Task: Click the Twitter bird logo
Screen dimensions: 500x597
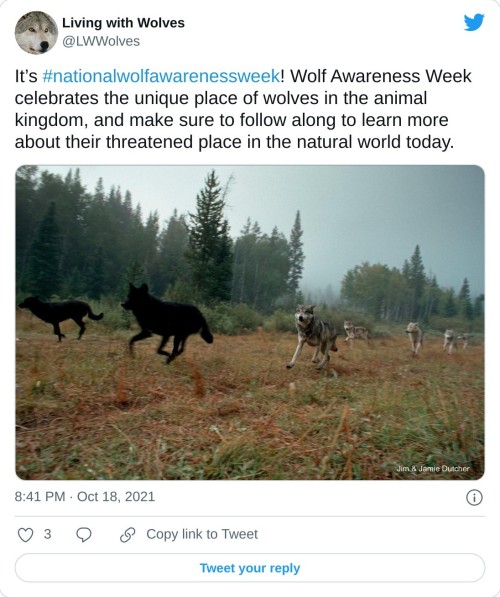Action: click(x=474, y=22)
